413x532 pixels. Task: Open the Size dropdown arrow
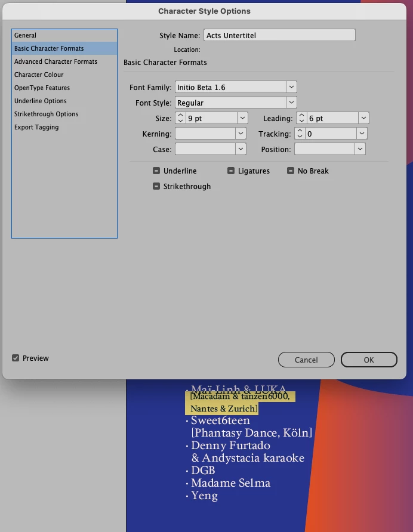pyautogui.click(x=242, y=118)
